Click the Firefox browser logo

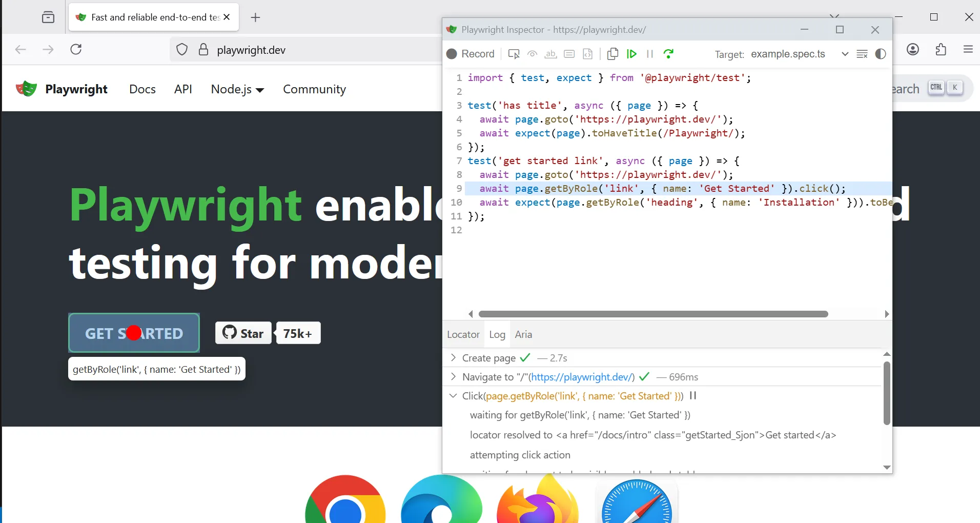coord(537,499)
